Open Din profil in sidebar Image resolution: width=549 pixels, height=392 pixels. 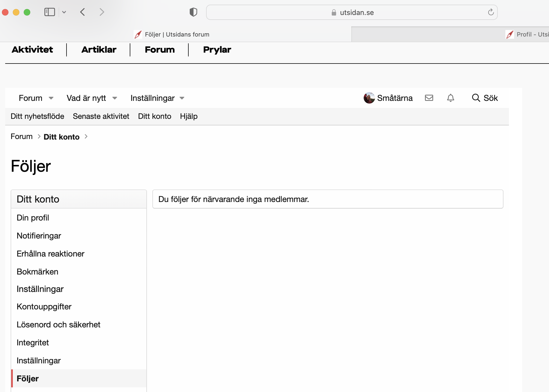33,218
